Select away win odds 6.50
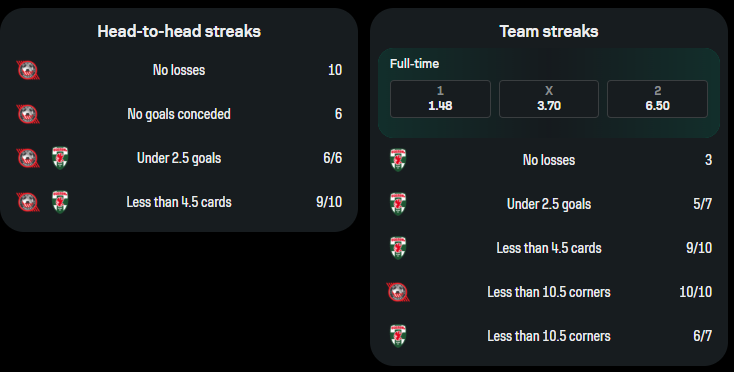This screenshot has height=372, width=734. tap(657, 99)
